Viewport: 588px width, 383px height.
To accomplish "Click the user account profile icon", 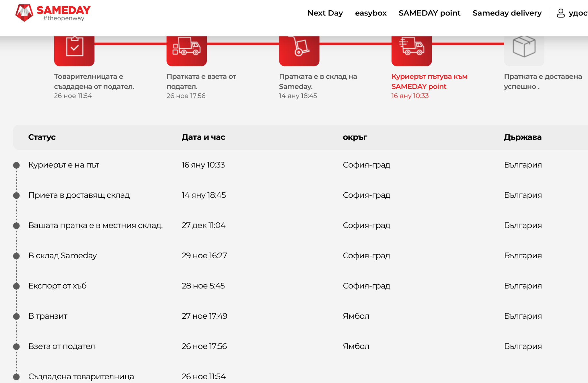I will point(561,13).
